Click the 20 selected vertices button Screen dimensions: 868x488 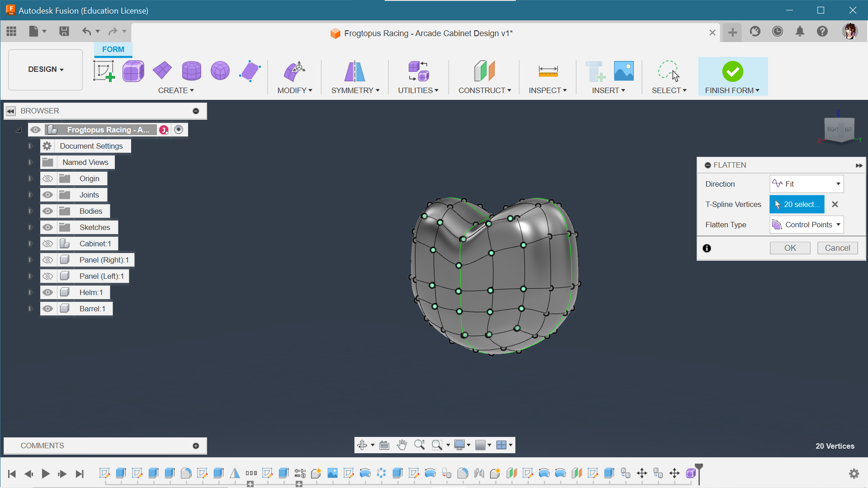[797, 204]
